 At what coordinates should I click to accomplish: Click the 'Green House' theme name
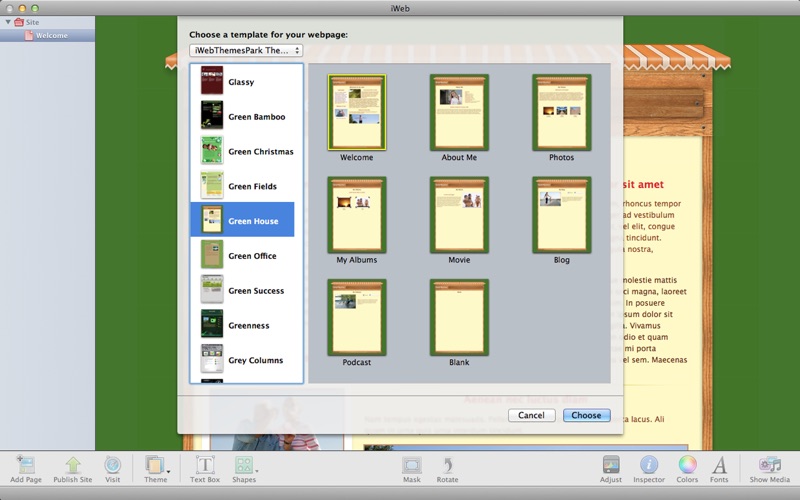pyautogui.click(x=253, y=221)
